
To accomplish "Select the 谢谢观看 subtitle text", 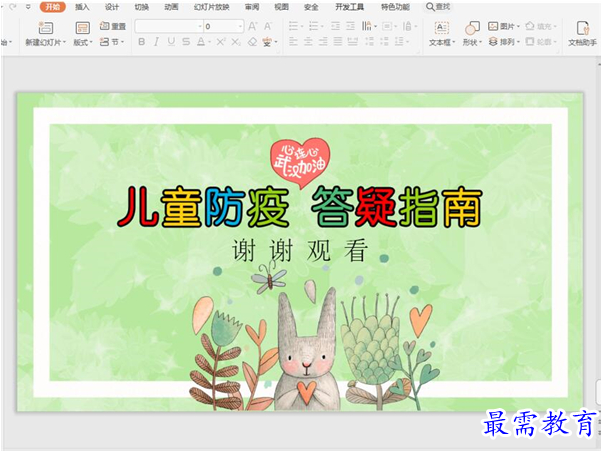I will click(300, 250).
